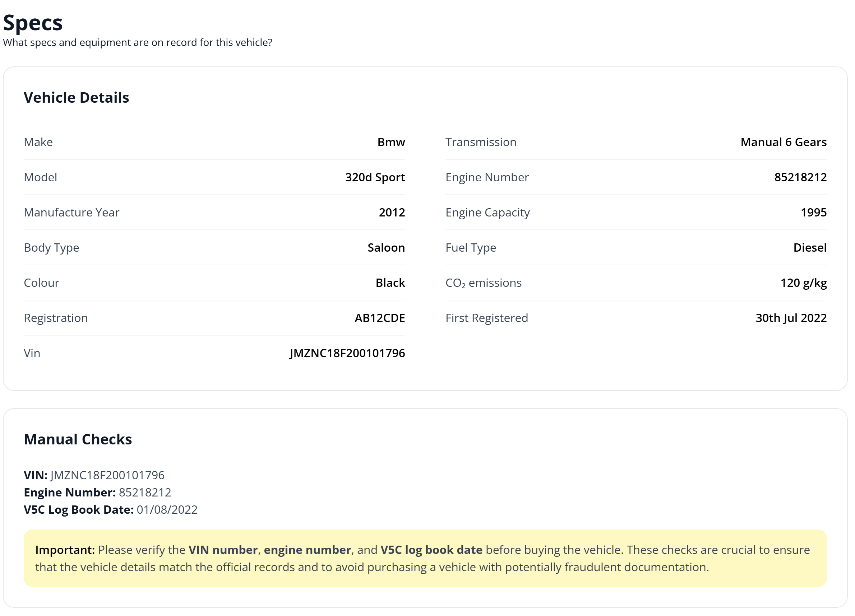The width and height of the screenshot is (855, 616).
Task: Click the VIN line under Manual Checks
Action: point(94,475)
